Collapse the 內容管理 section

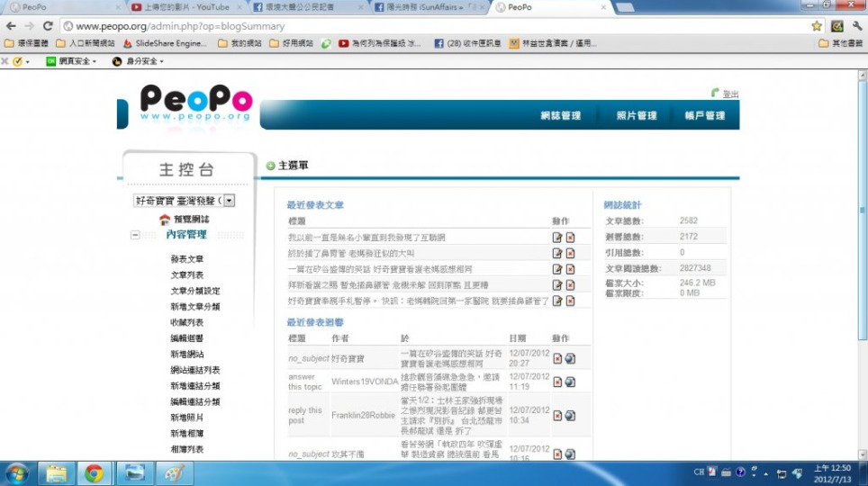pos(135,235)
